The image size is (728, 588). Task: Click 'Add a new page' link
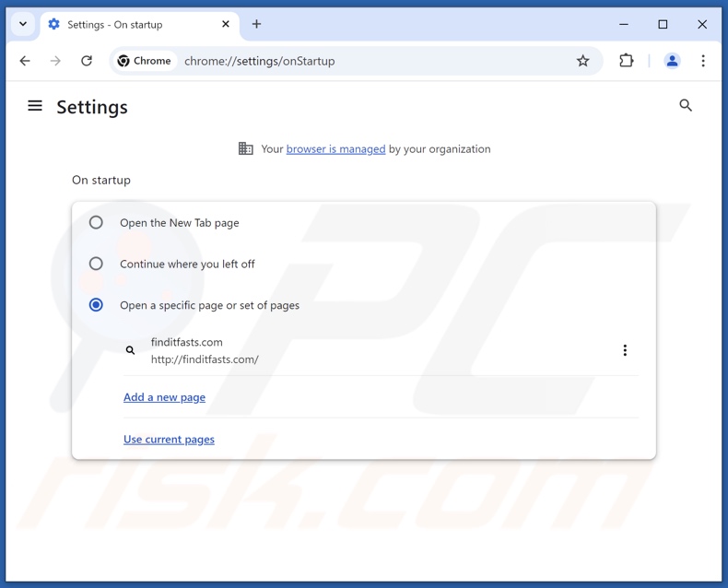pyautogui.click(x=164, y=397)
